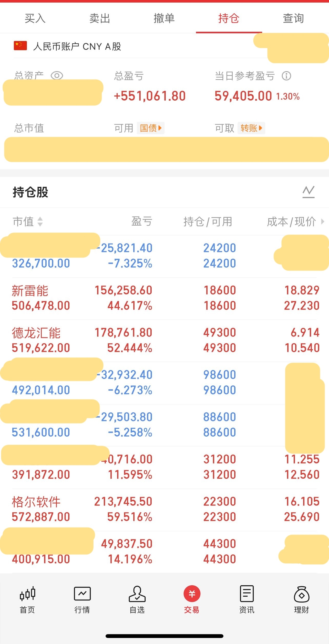Open 理财 money bag icon
Image resolution: width=329 pixels, height=644 pixels.
click(302, 594)
